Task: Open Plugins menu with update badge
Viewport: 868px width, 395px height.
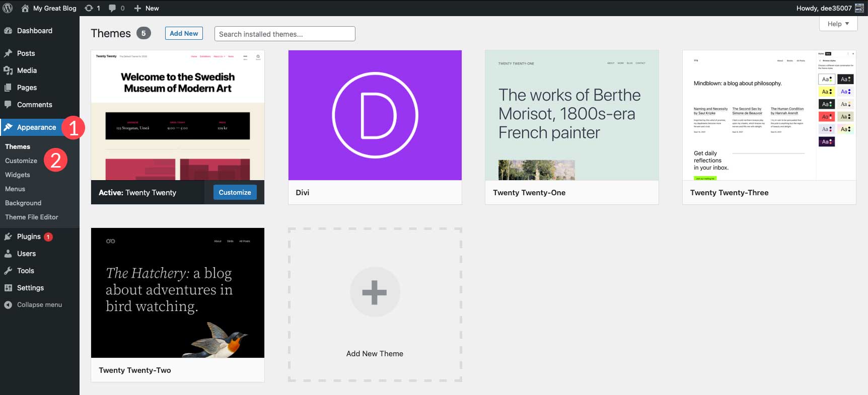Action: [29, 236]
